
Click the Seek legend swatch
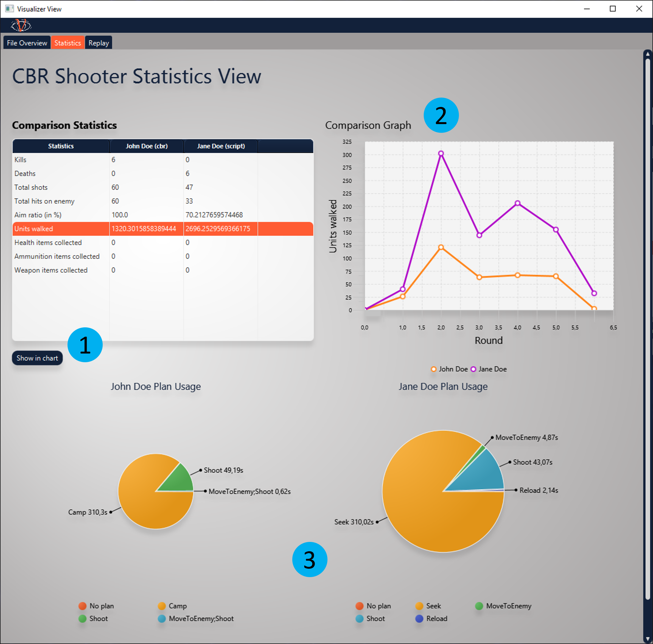419,606
